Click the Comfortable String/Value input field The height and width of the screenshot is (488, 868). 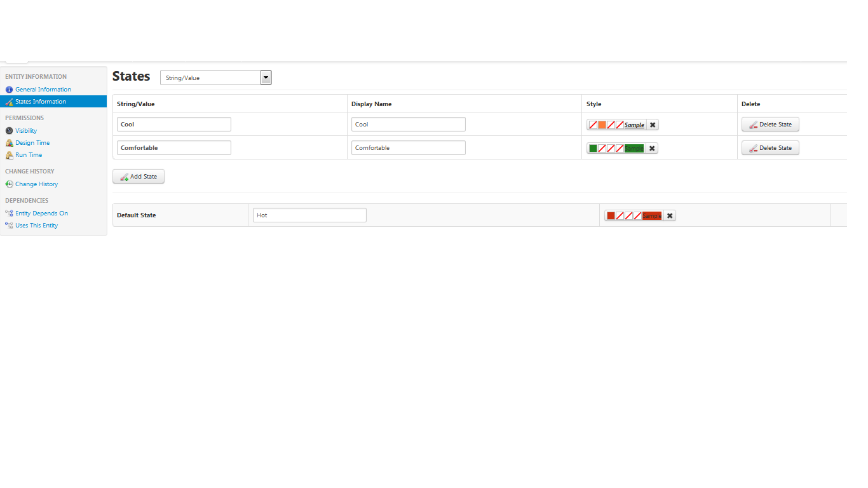click(x=174, y=148)
